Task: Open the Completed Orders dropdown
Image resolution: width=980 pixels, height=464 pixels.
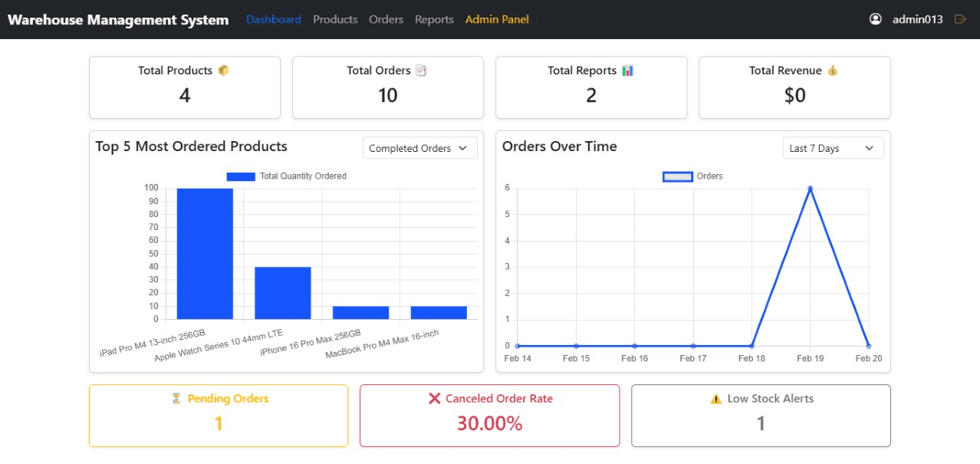Action: coord(419,148)
